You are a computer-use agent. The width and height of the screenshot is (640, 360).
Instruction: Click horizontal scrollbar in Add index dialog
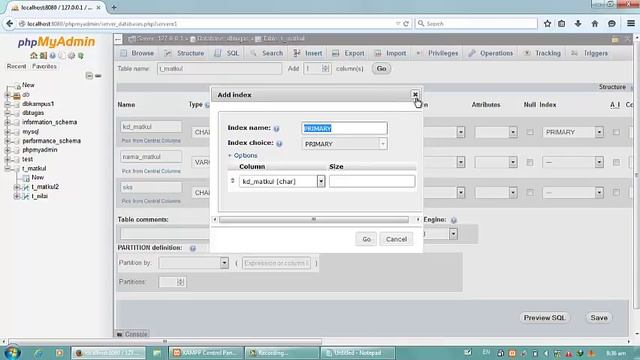pos(314,220)
